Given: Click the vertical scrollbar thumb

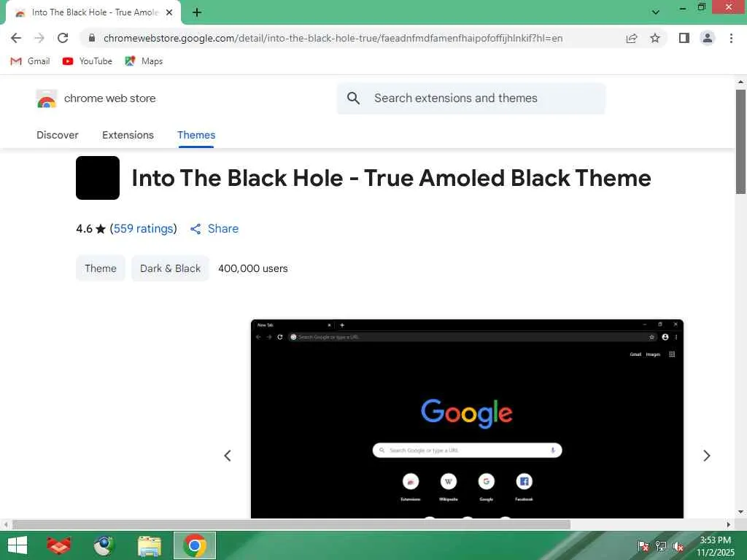Looking at the screenshot, I should [x=740, y=141].
